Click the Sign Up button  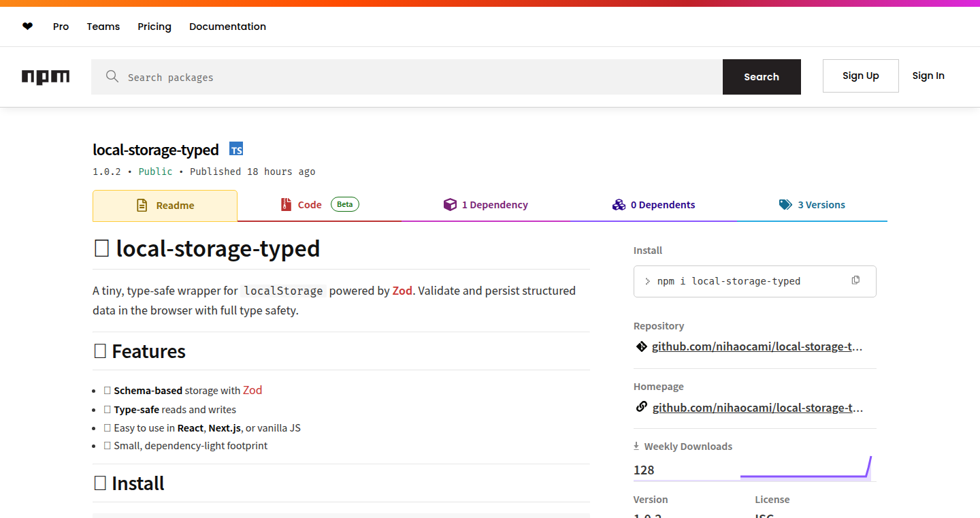861,76
